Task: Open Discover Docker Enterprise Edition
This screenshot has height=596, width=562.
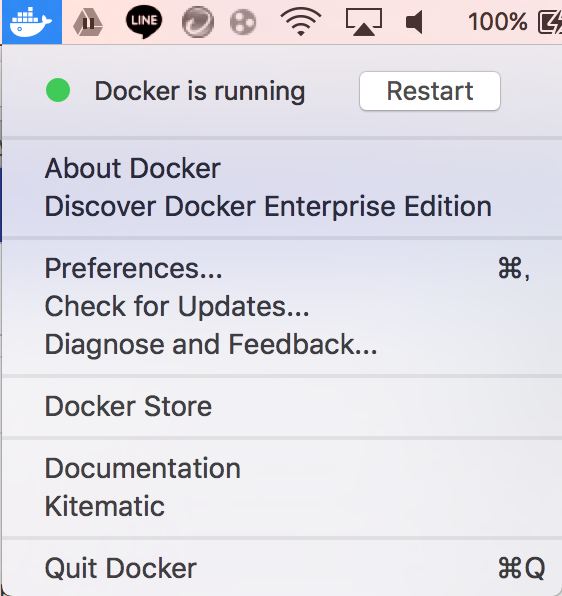Action: click(x=268, y=206)
